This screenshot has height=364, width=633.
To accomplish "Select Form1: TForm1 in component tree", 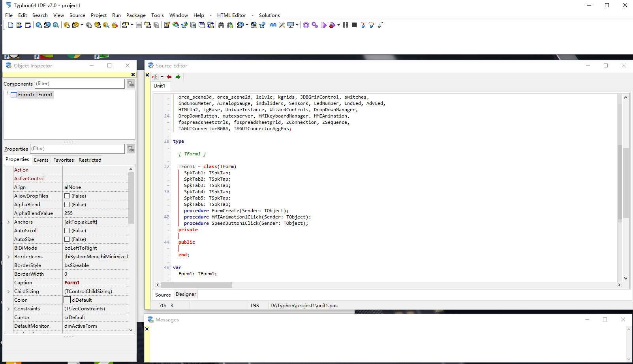I will (35, 95).
